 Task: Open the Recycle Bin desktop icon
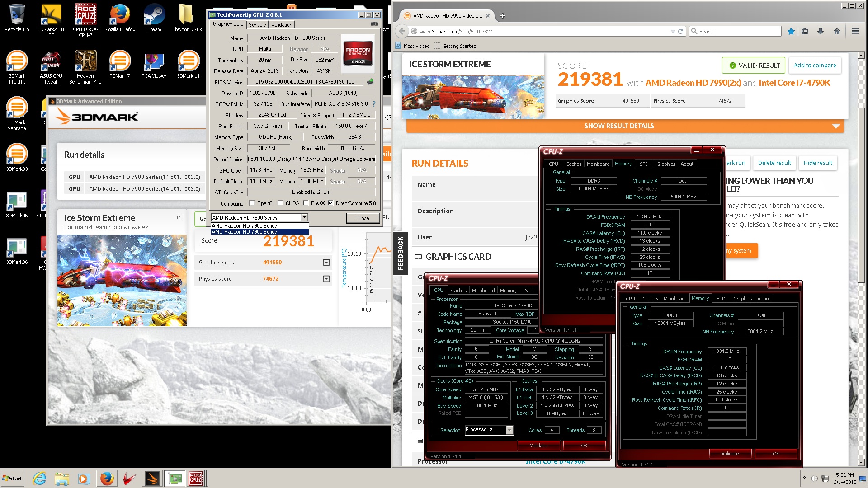pos(17,19)
